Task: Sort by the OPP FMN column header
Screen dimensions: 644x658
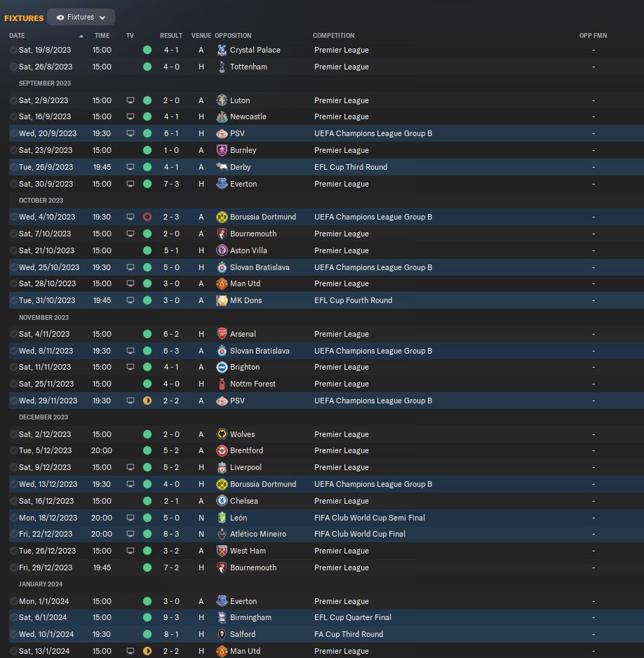Action: (x=593, y=36)
